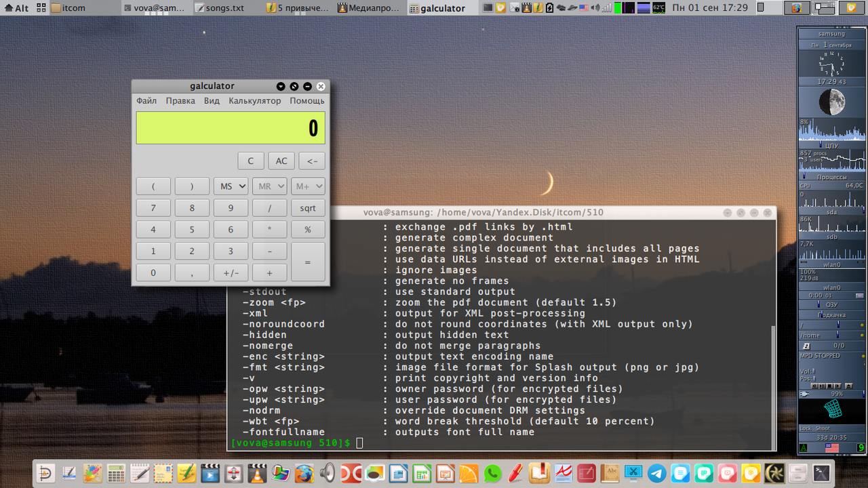The height and width of the screenshot is (488, 868).
Task: Launch VLC media player from the dock
Action: (257, 472)
